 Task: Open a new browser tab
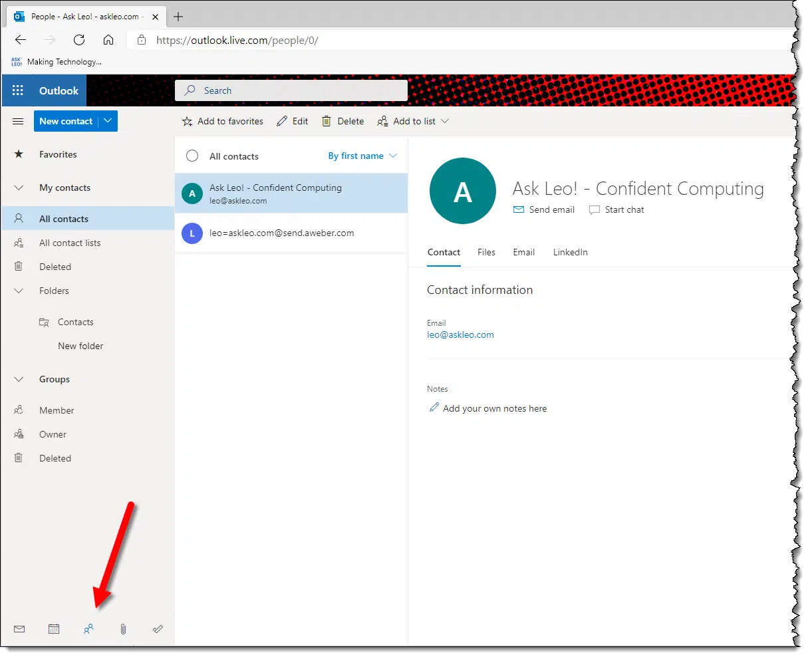pos(178,17)
